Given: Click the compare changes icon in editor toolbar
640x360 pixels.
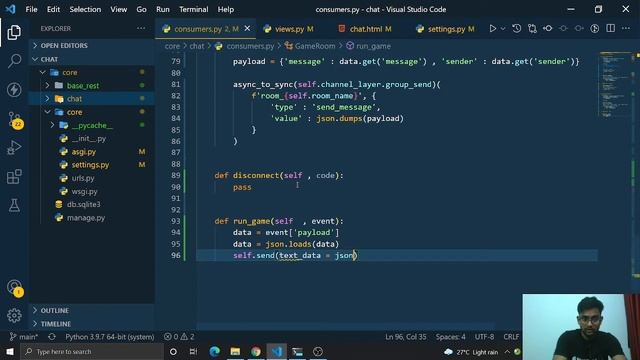Looking at the screenshot, I should coord(532,29).
